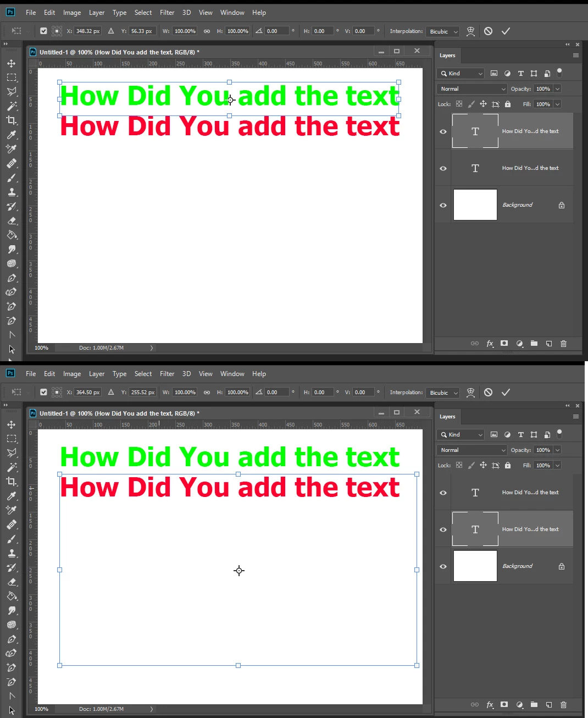Screen dimensions: 588x718
Task: Select the Eyedropper tool in upper window
Action: 12,135
